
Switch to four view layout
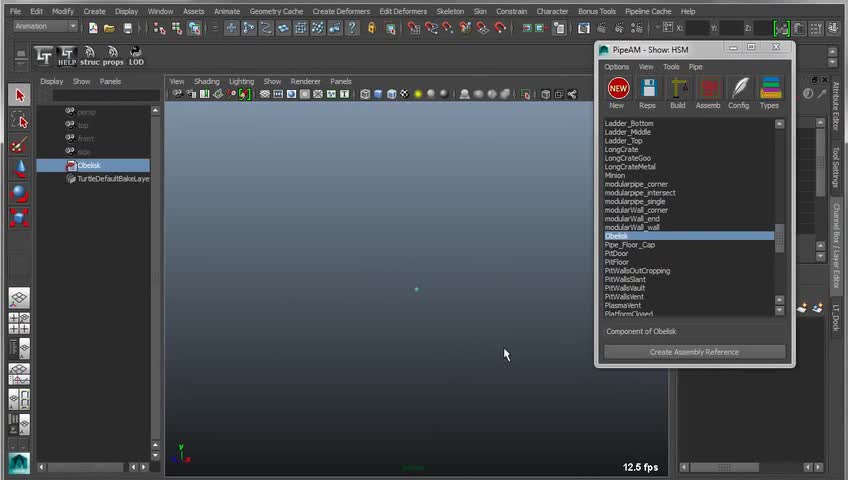(x=19, y=323)
